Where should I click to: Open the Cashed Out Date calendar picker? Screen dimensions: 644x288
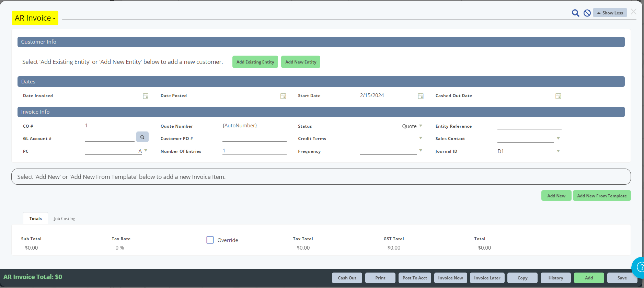(x=558, y=96)
